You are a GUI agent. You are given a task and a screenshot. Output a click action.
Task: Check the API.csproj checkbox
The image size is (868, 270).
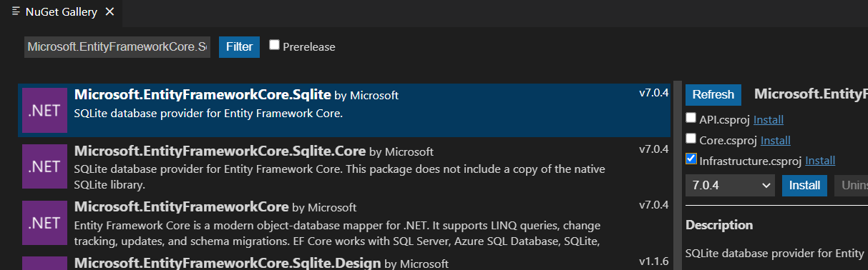(691, 118)
